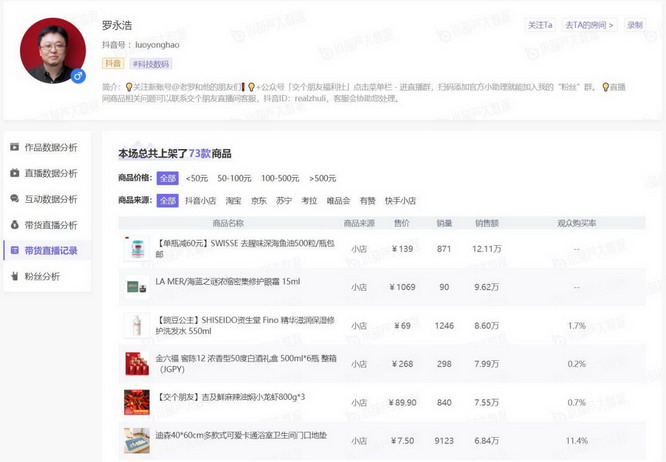Go to 去TA的房间 link
666x462 pixels.
[590, 25]
